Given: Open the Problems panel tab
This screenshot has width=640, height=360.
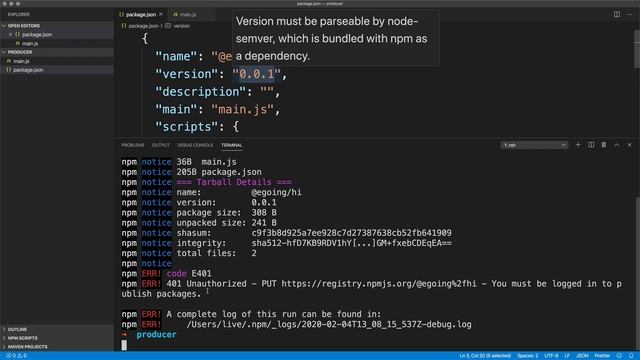Looking at the screenshot, I should click(133, 145).
